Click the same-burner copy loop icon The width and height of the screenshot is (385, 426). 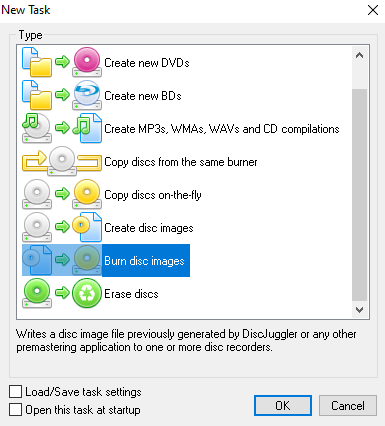pyautogui.click(x=62, y=161)
